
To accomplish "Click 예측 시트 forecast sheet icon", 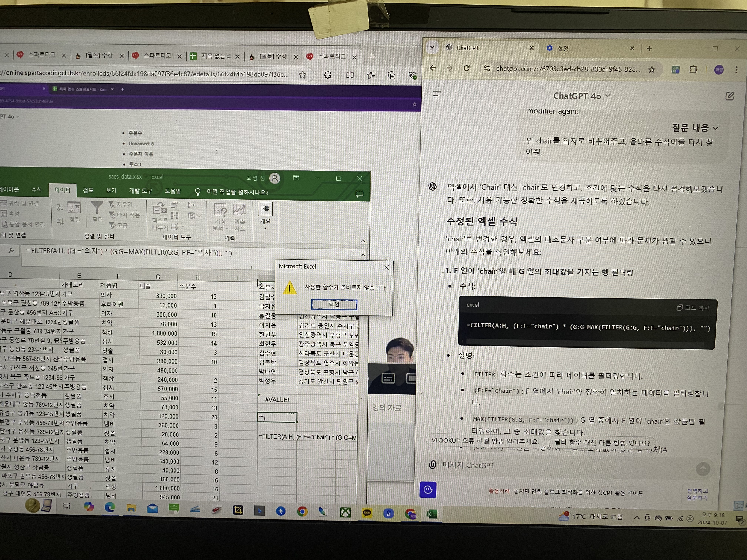I will [239, 217].
